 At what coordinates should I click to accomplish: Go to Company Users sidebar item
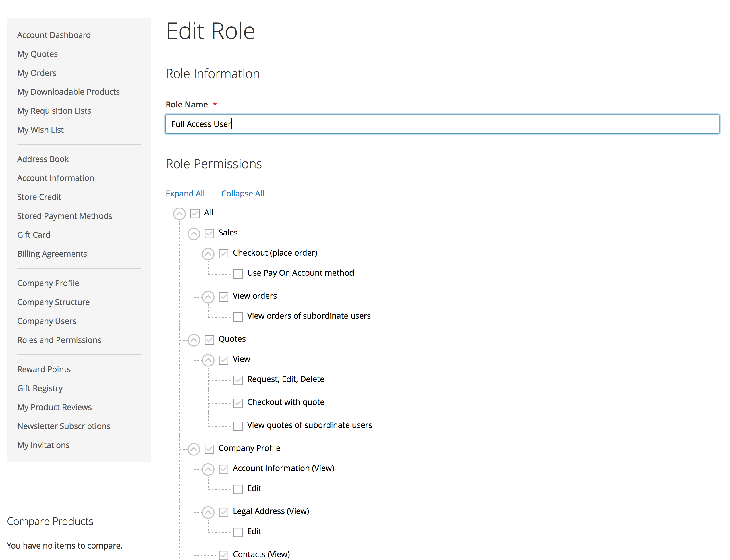[x=47, y=321]
